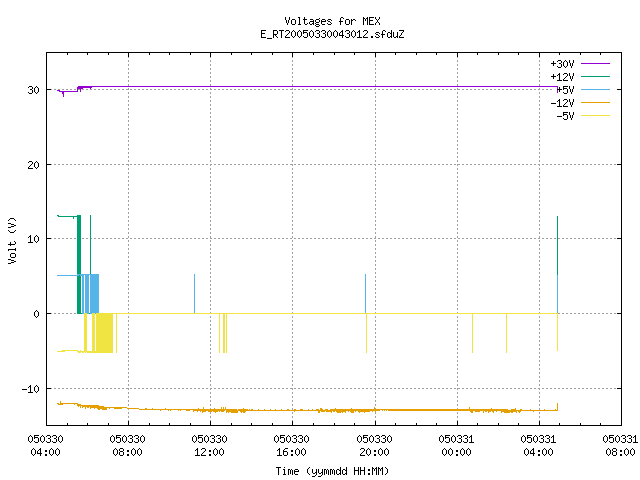Click the '-12V' legend label
This screenshot has width=640, height=480.
coord(562,103)
